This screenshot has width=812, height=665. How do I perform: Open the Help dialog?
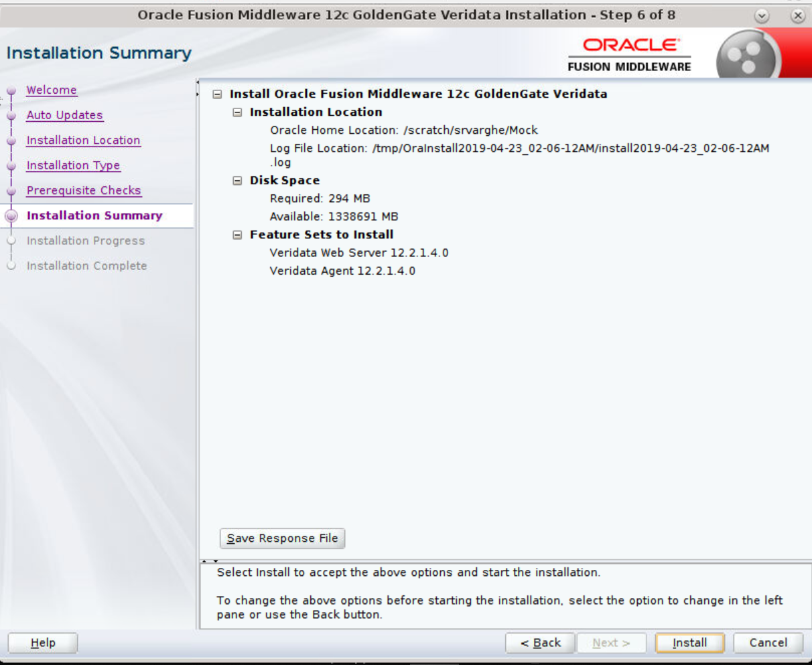[x=43, y=643]
